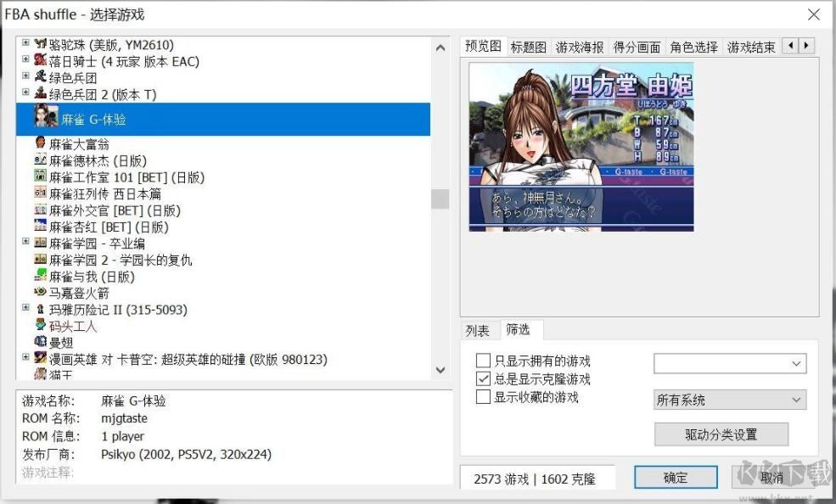Click the 麻雀外交官 [BET] icon
This screenshot has width=836, height=504.
click(x=41, y=210)
